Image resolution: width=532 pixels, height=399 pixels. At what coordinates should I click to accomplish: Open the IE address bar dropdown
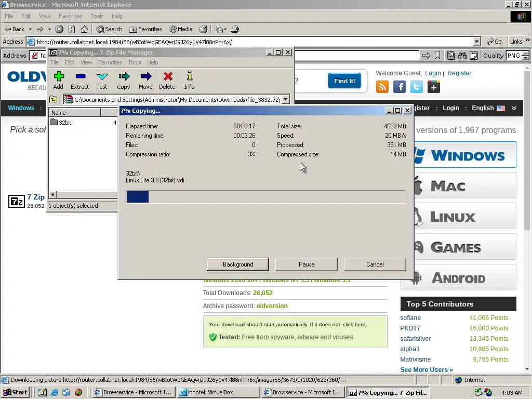click(x=477, y=42)
